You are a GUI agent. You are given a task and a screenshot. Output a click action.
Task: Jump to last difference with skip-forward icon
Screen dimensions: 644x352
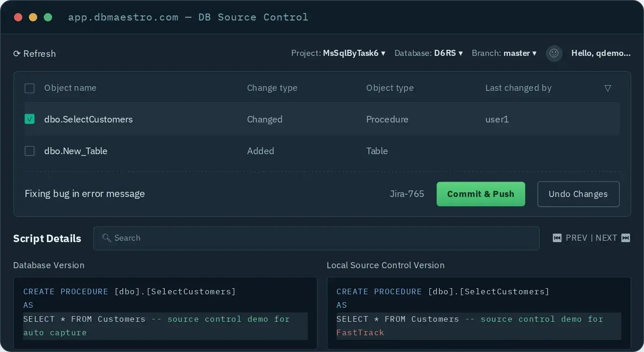tap(626, 238)
